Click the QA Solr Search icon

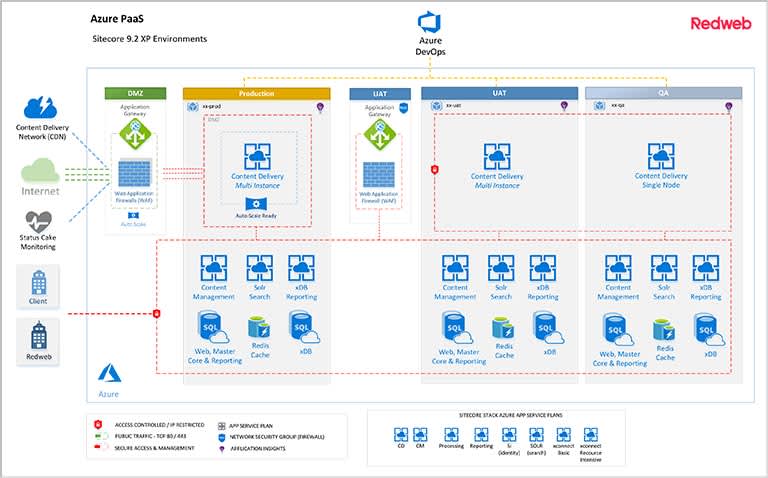[x=664, y=268]
